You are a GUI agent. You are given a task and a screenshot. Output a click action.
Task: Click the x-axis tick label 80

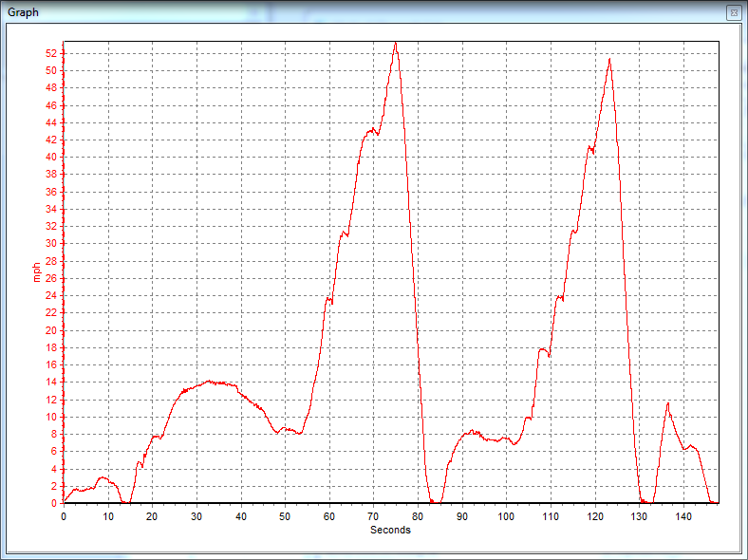[x=418, y=516]
